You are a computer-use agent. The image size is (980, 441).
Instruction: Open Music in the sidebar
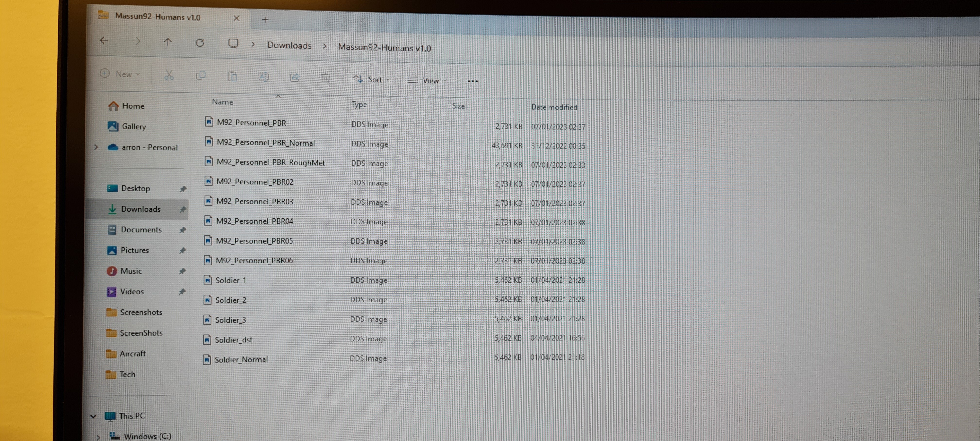tap(124, 271)
